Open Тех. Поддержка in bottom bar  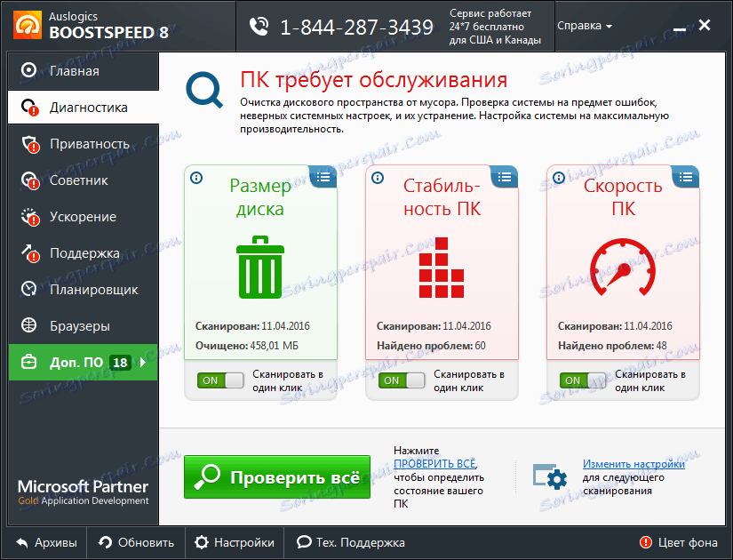coord(351,543)
